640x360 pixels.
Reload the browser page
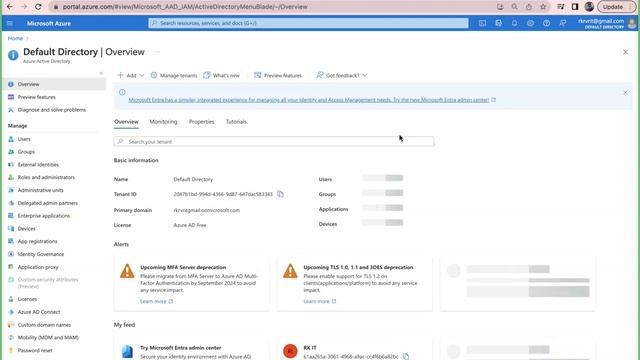coord(38,7)
